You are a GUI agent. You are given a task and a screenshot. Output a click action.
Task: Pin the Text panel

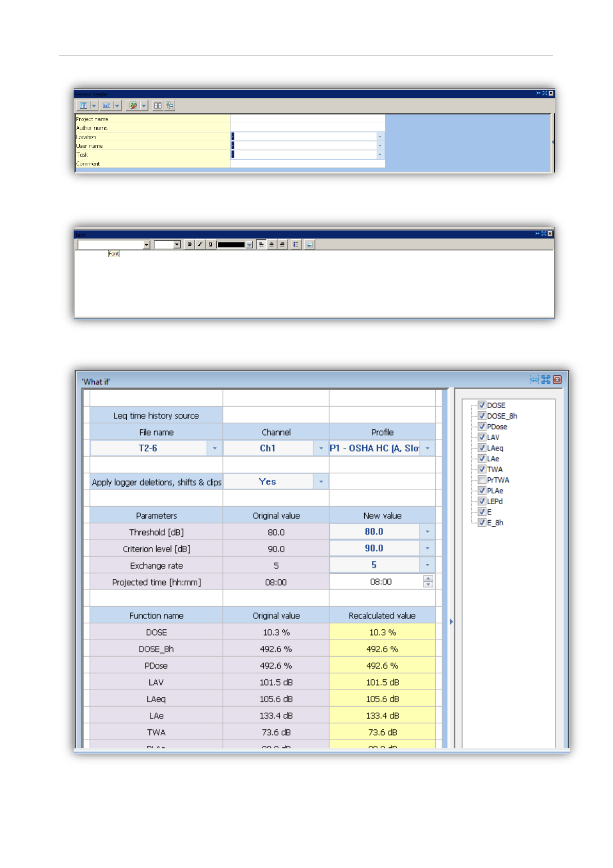point(538,233)
